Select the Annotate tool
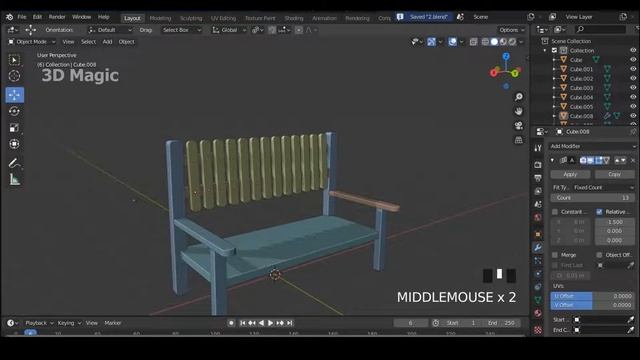This screenshot has height=360, width=640. click(x=14, y=163)
